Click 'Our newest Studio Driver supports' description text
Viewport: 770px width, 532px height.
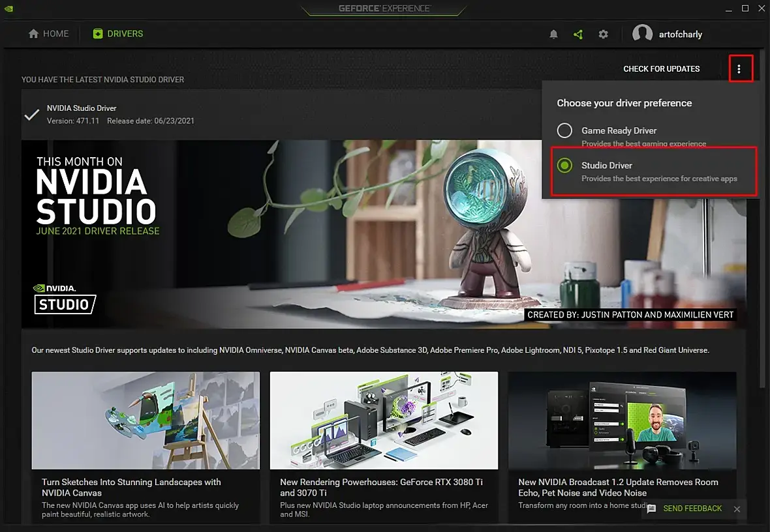click(370, 350)
